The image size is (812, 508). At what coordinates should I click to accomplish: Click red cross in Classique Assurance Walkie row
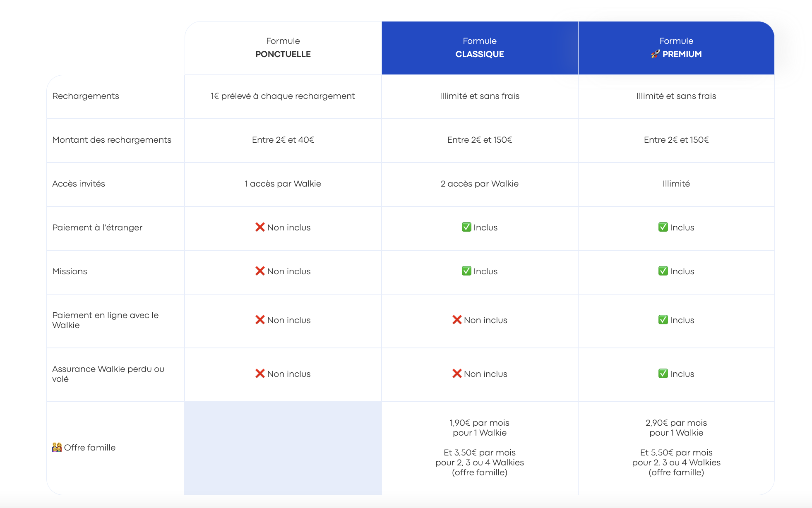pos(457,374)
